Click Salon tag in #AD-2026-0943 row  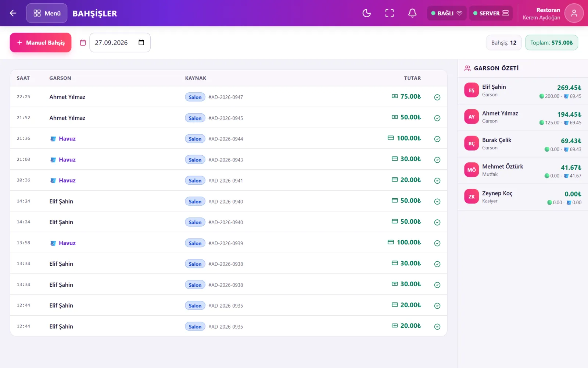(x=195, y=160)
